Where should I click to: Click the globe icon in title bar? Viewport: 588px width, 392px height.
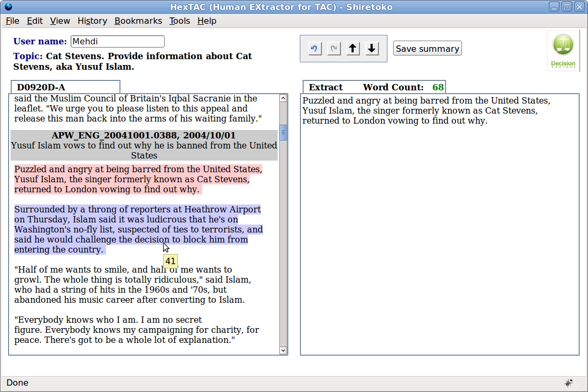[x=8, y=7]
